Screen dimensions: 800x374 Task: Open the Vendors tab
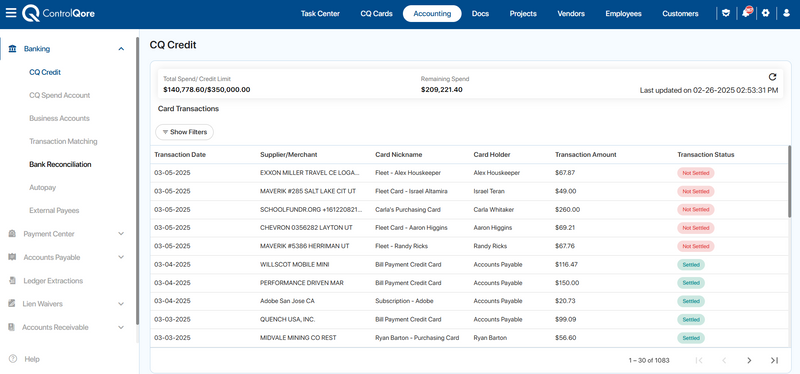[x=571, y=14]
